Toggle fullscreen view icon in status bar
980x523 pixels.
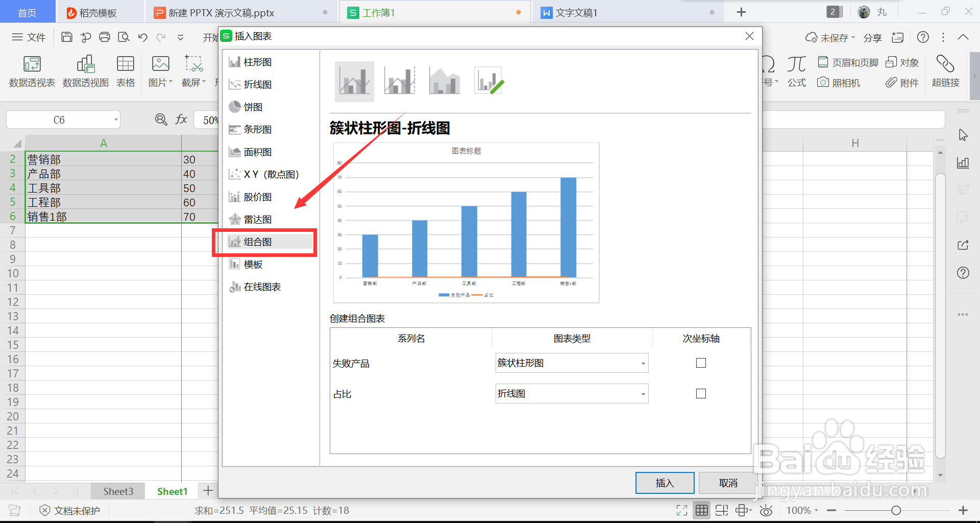pos(682,510)
